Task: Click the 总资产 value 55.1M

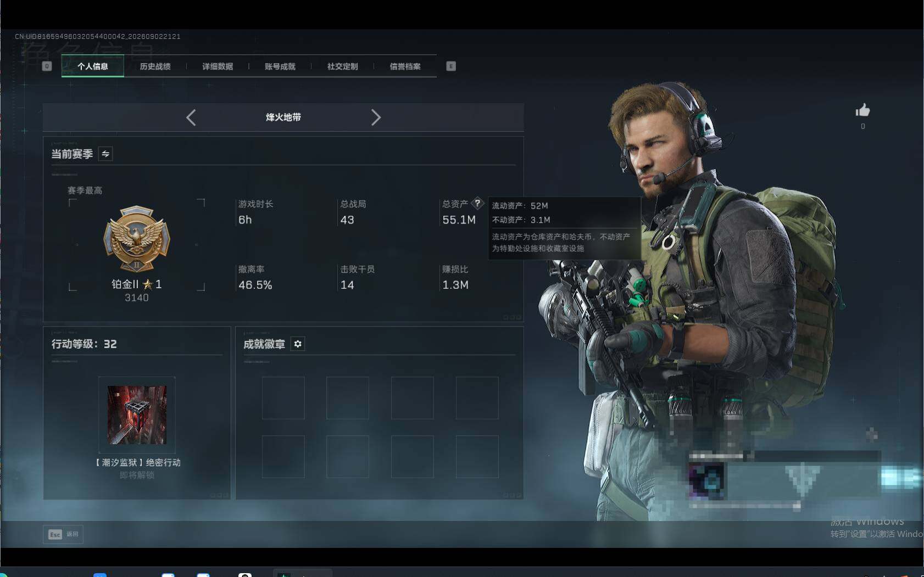Action: pyautogui.click(x=459, y=220)
